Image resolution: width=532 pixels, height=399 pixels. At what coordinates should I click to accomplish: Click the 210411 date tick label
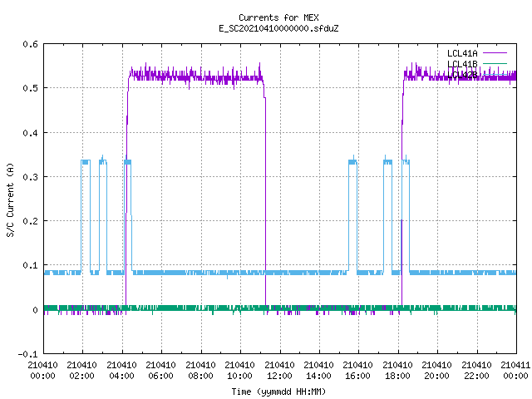coord(515,365)
